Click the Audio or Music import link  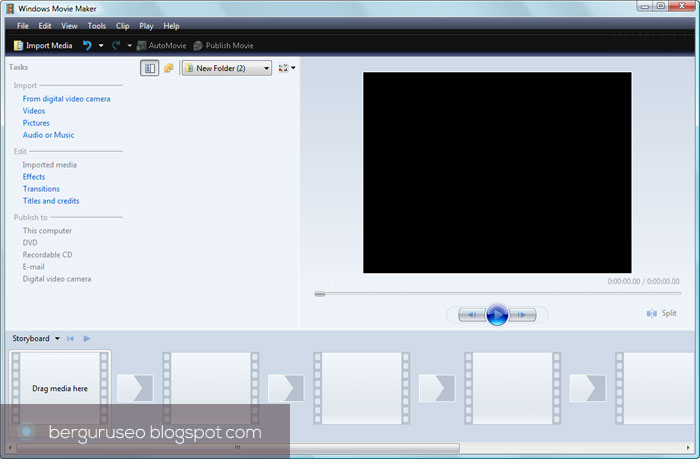[x=48, y=135]
